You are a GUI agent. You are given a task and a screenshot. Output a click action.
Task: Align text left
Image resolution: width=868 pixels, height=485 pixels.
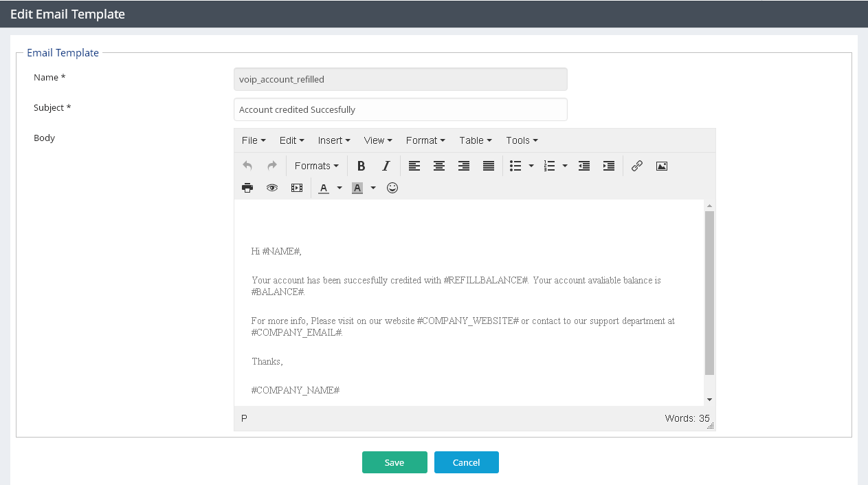pyautogui.click(x=414, y=166)
